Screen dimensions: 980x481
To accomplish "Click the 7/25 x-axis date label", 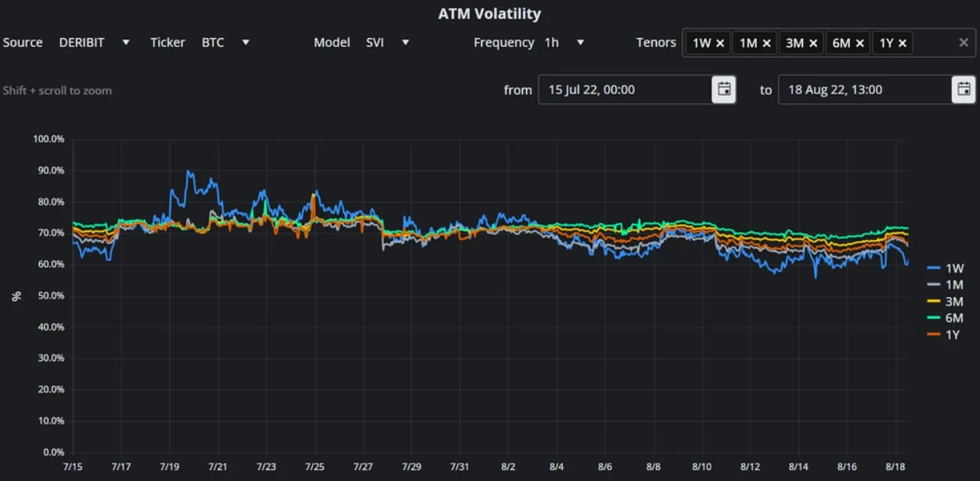I will [x=314, y=467].
